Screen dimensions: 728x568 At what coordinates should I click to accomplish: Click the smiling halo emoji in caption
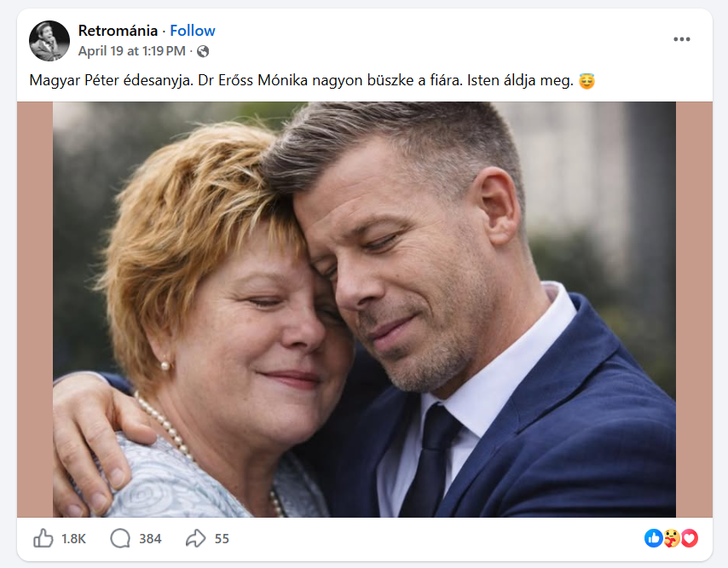[x=586, y=82]
